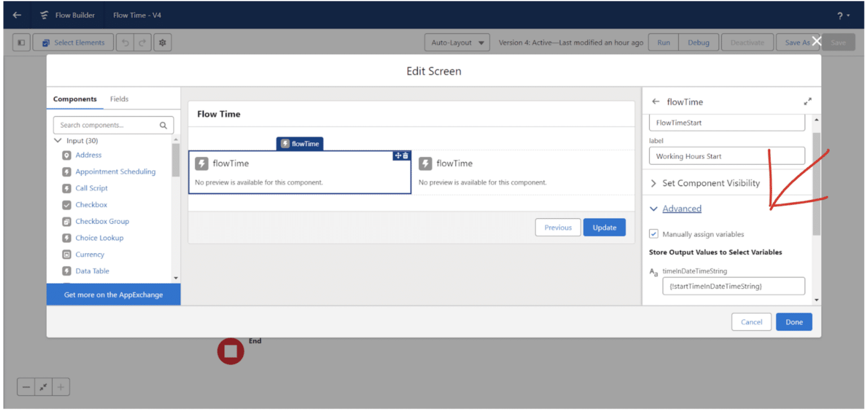
Task: Click the Working Hours Start label field
Action: pos(726,156)
